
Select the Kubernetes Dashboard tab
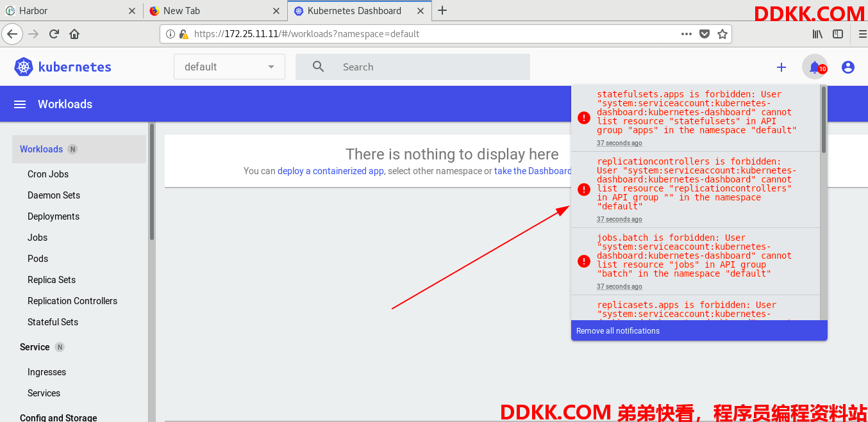click(x=359, y=11)
